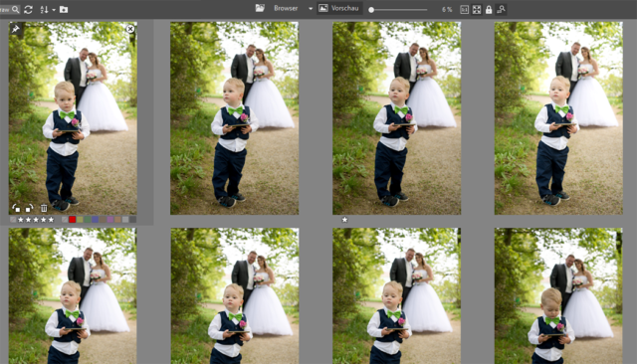Viewport: 637px width, 364px height.
Task: Rotate first photo counterclockwise
Action: (16, 208)
